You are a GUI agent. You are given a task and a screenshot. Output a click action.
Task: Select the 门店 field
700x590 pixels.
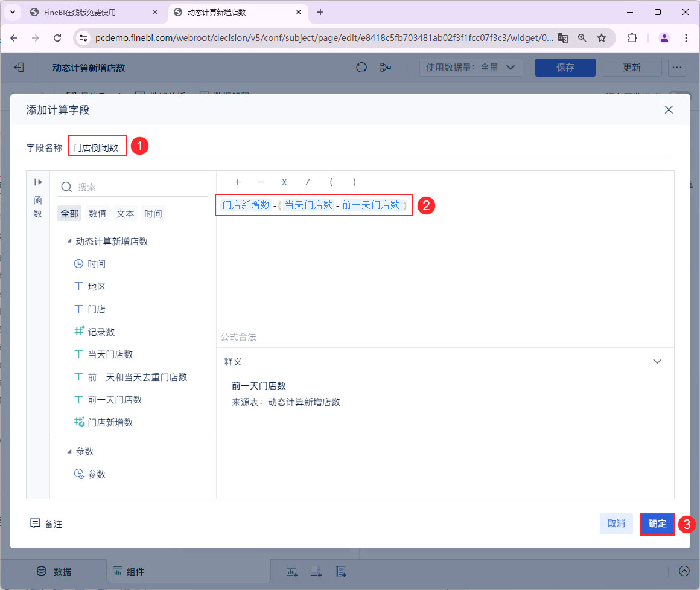click(x=97, y=309)
